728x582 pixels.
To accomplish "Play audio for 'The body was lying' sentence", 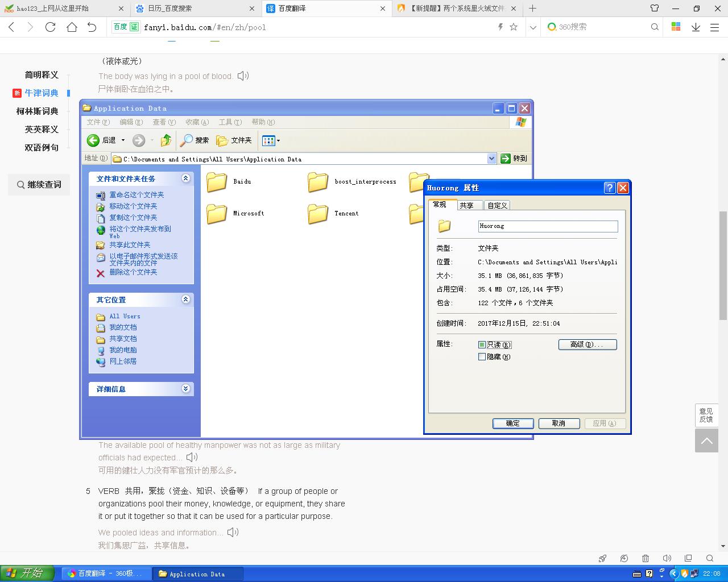I will 243,76.
